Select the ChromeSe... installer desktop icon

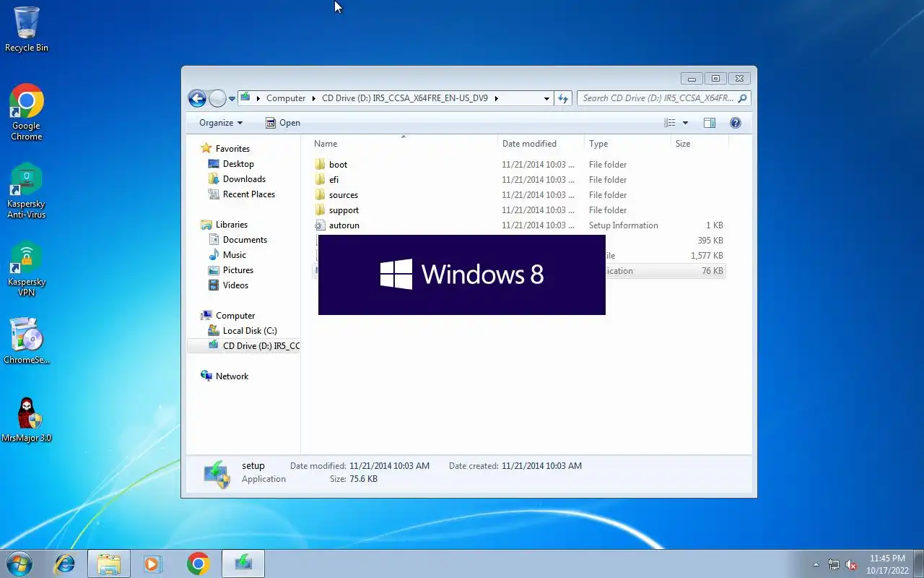click(x=27, y=340)
